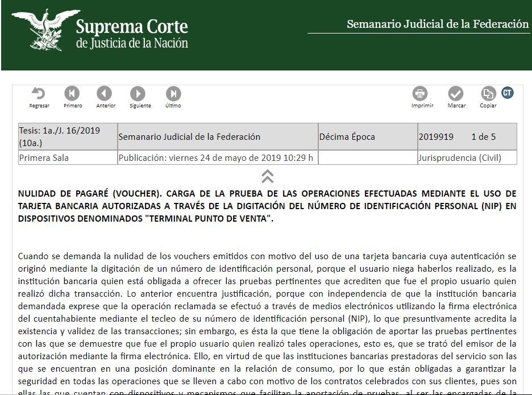This screenshot has width=532, height=395.
Task: Open the CT round badge icon
Action: tap(508, 93)
